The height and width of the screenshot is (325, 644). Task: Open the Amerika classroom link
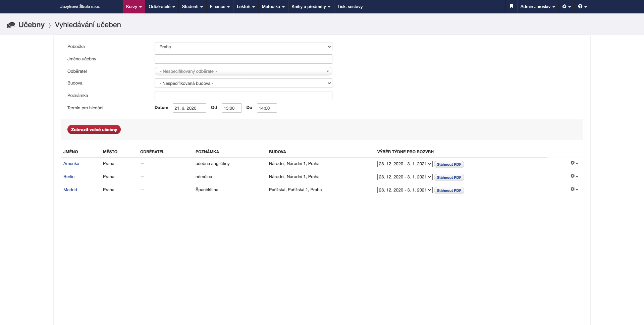tap(71, 164)
